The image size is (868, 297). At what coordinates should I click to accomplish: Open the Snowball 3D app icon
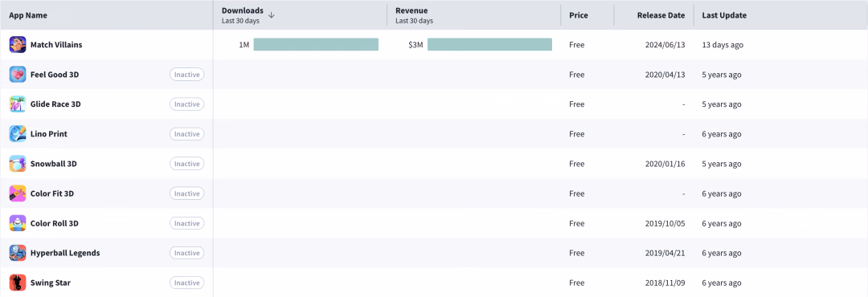coord(18,164)
